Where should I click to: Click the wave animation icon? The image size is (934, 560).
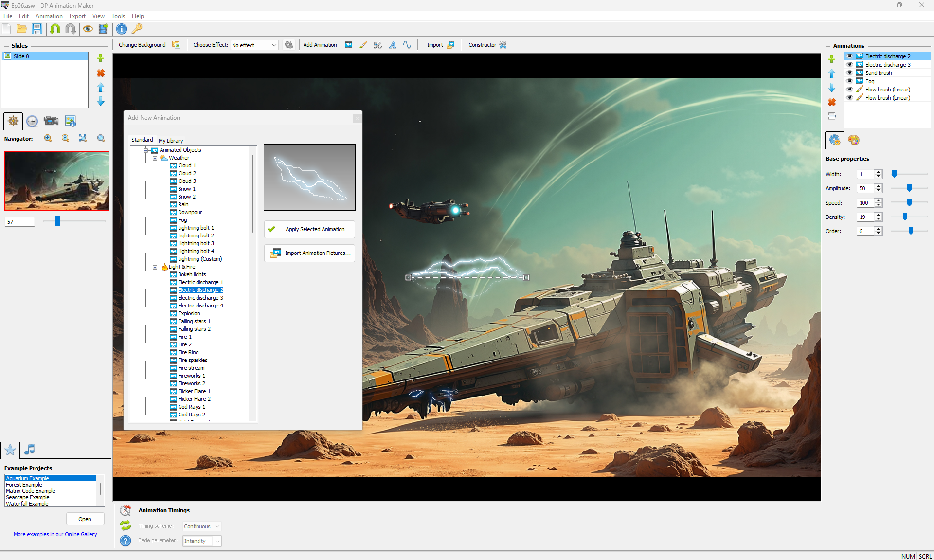tap(407, 45)
